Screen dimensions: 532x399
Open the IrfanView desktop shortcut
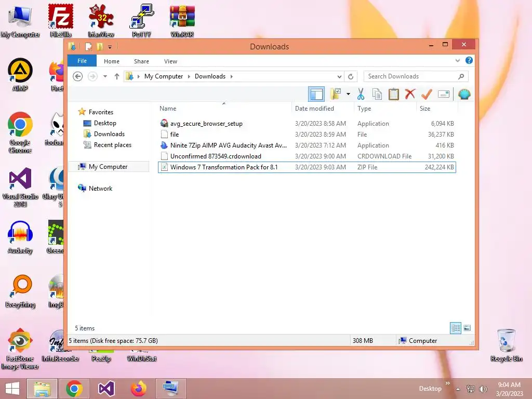pos(101,21)
